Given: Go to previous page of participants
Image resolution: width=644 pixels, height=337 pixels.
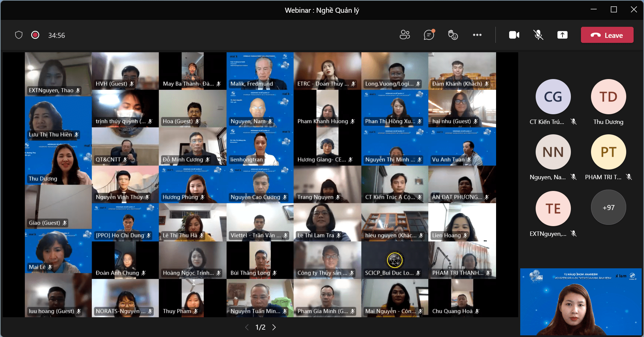Looking at the screenshot, I should point(247,327).
